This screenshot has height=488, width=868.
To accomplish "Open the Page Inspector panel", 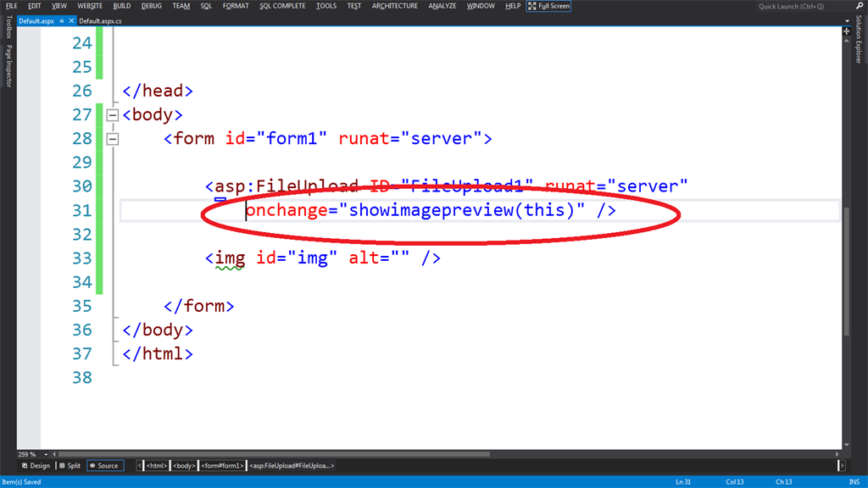I will 6,66.
